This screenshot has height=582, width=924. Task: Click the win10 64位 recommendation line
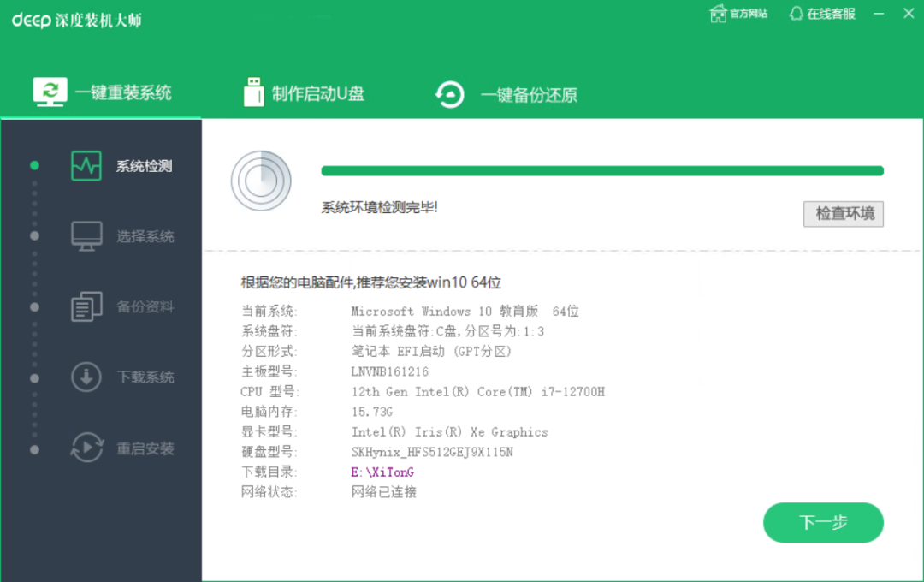[x=371, y=282]
